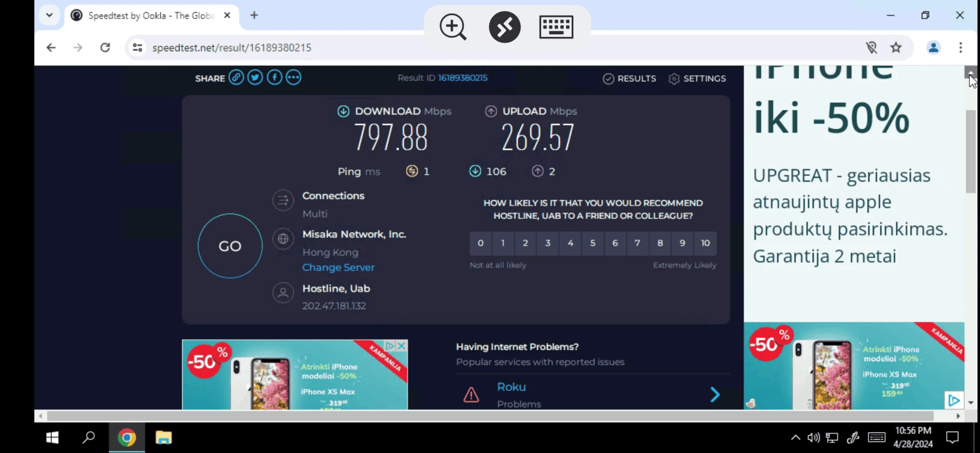980x453 pixels.
Task: Go back in browser history
Action: pyautogui.click(x=51, y=47)
